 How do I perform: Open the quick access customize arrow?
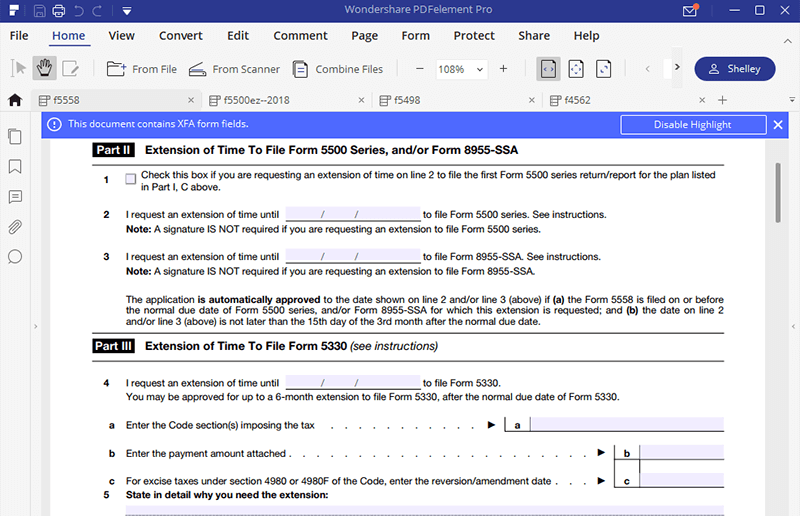pyautogui.click(x=127, y=11)
